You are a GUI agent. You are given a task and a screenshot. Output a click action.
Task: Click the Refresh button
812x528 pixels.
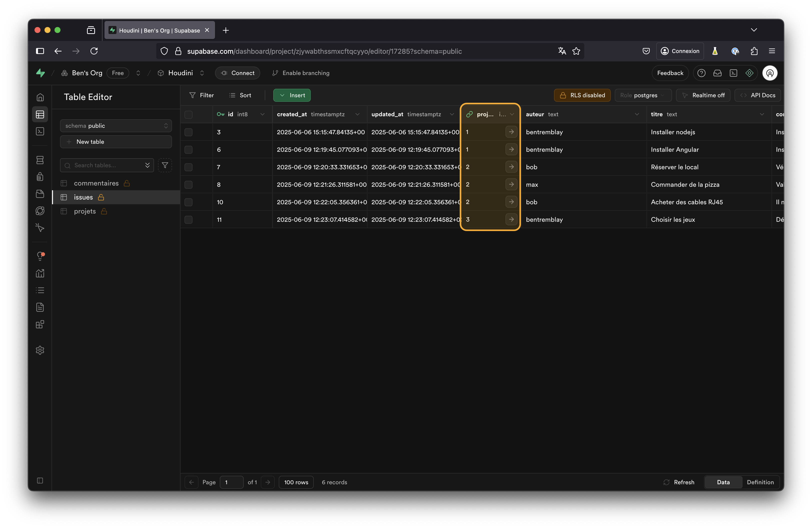click(679, 482)
